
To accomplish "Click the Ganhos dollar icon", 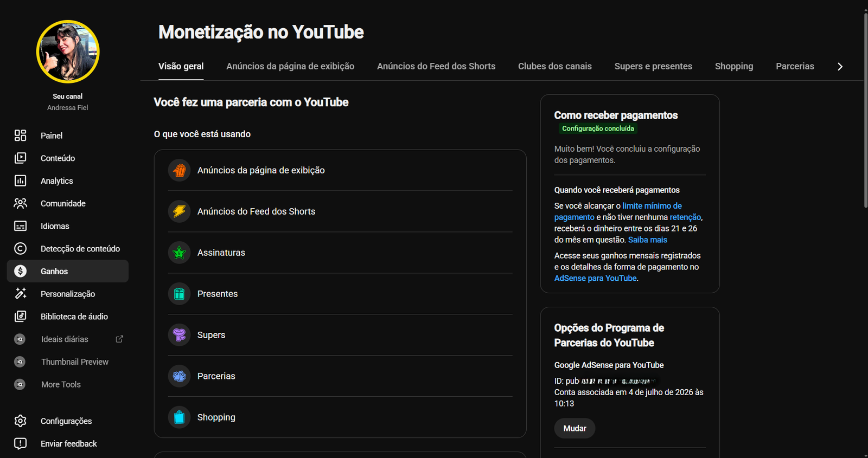I will point(20,272).
